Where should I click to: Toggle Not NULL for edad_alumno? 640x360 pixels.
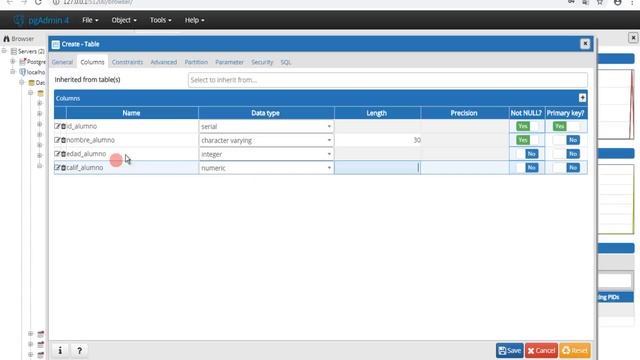tap(527, 154)
